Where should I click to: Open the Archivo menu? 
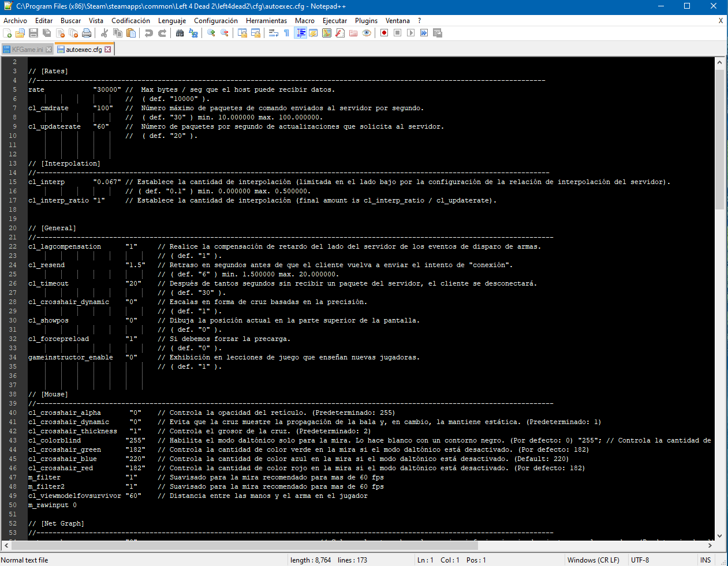tap(15, 20)
